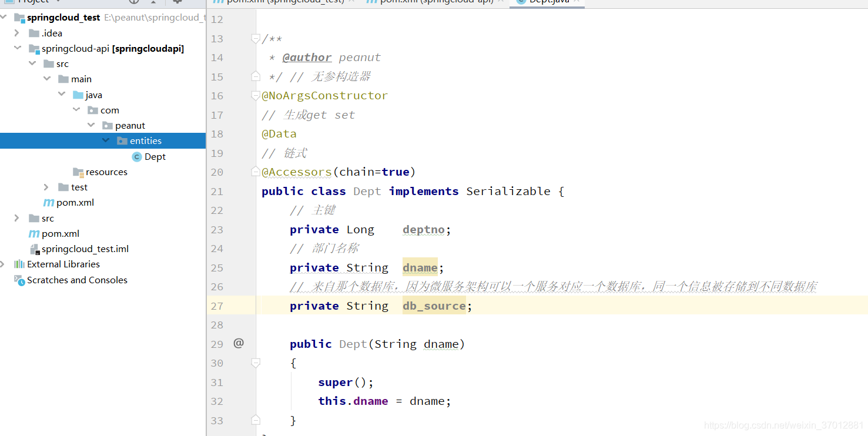The height and width of the screenshot is (436, 868).
Task: Click the Dept class icon in tree
Action: point(137,156)
